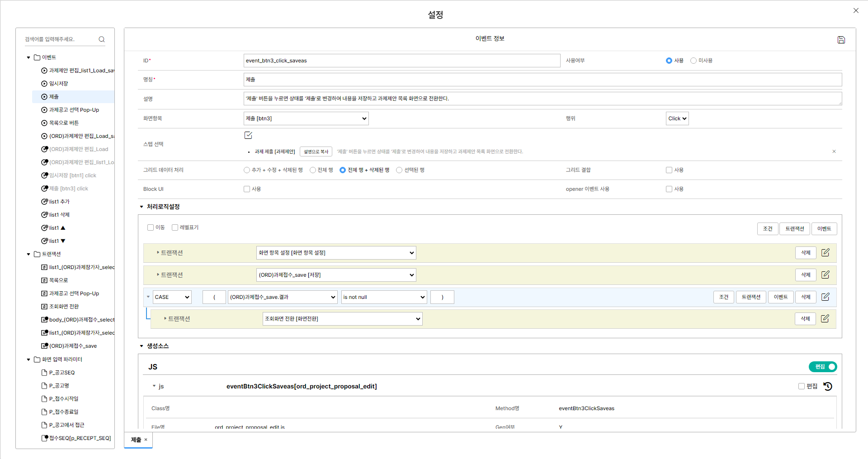Turn off the JS 편집 toggle switch
868x459 pixels.
823,367
